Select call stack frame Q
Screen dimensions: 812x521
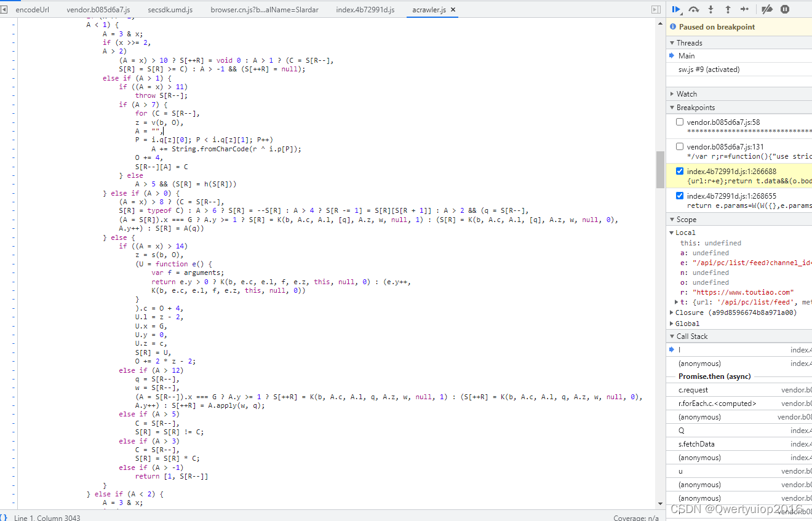coord(739,431)
